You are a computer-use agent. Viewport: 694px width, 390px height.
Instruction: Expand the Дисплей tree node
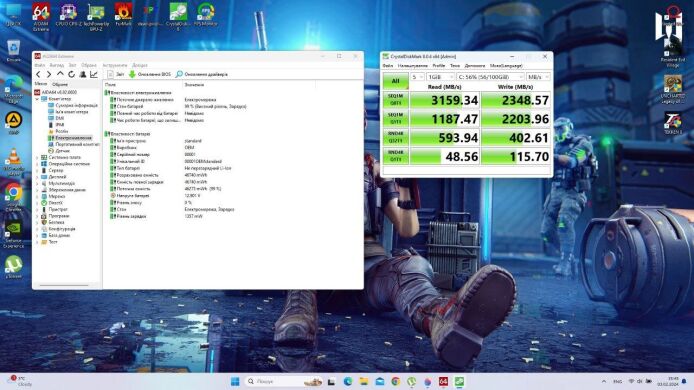(37, 177)
